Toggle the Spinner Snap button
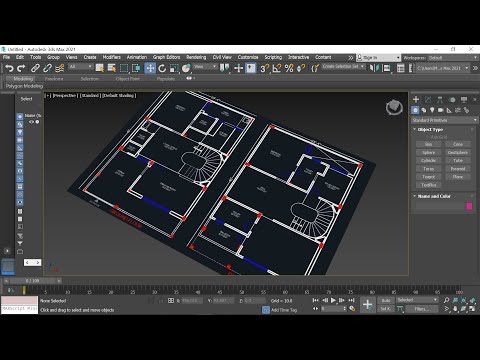Screen dimensions: 480x360 point(301,68)
